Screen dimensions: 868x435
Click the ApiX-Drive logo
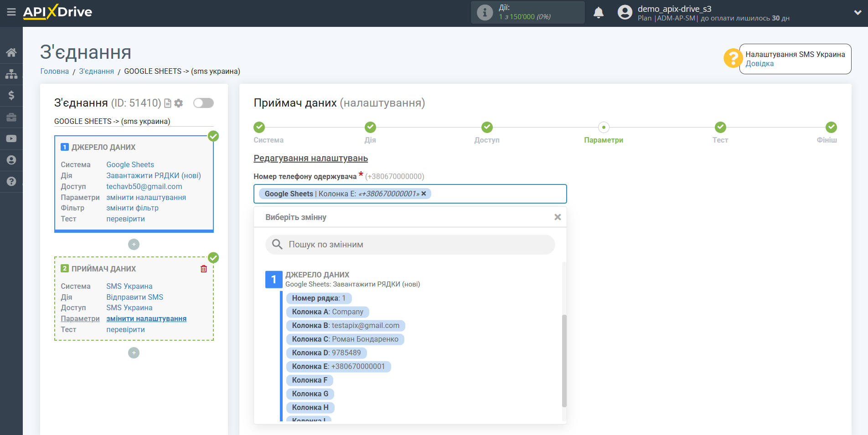coord(57,12)
